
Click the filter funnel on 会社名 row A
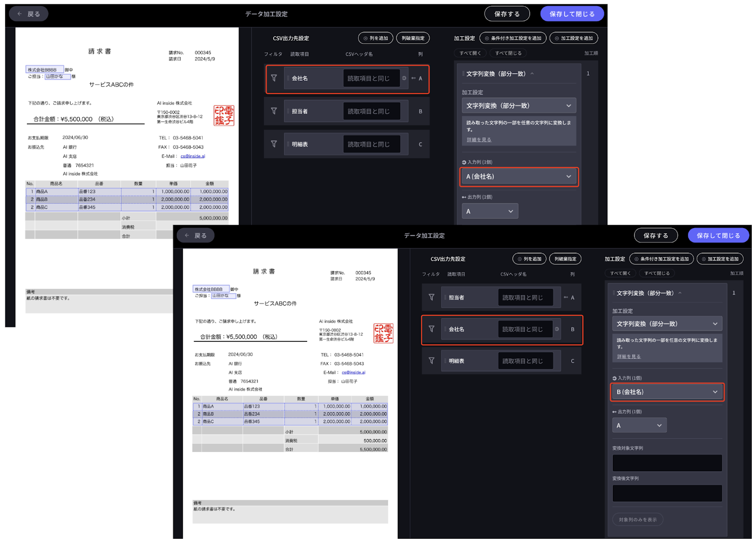point(274,78)
